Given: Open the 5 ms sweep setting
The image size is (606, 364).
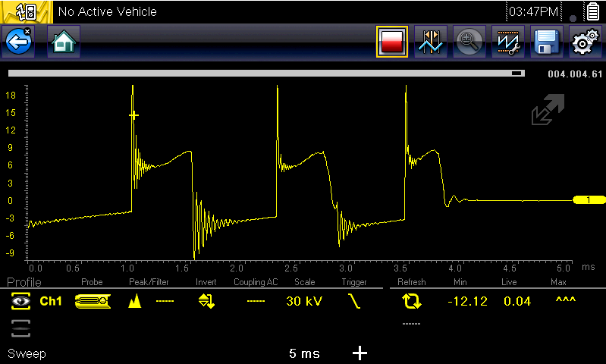Looking at the screenshot, I should click(303, 353).
